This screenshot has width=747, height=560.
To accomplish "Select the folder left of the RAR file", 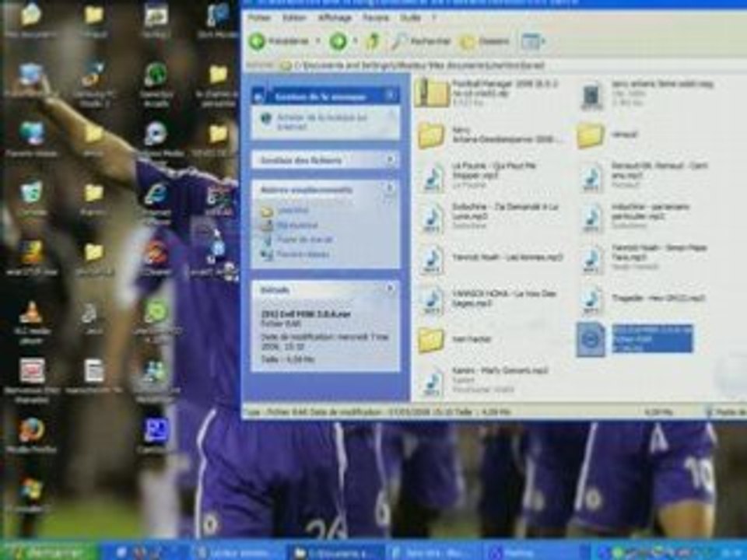I will [x=455, y=339].
